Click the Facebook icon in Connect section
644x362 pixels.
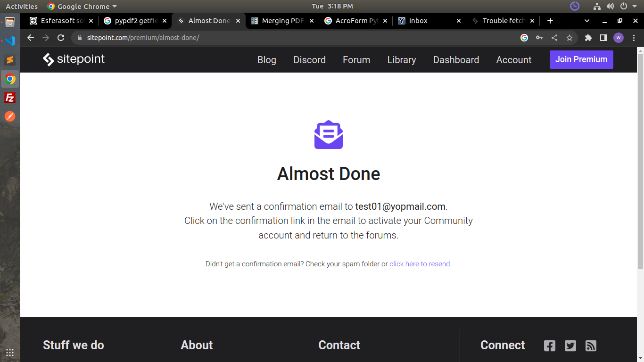[550, 346]
